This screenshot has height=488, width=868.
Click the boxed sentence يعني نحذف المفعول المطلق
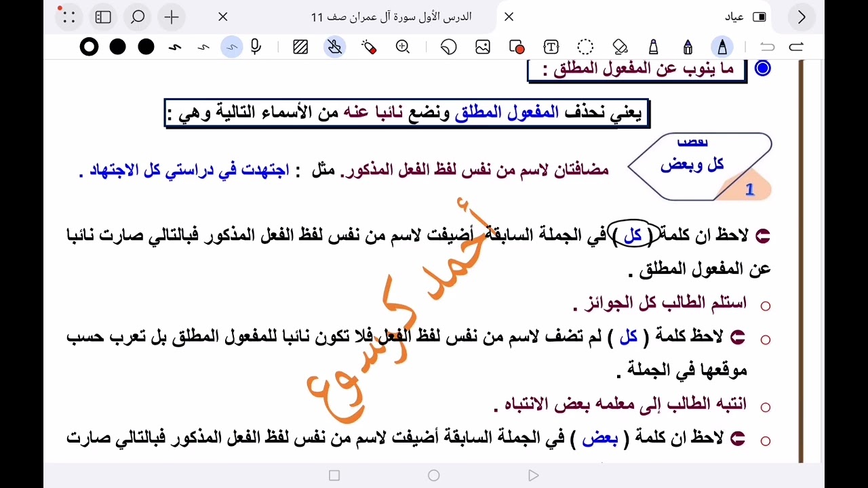pos(407,113)
